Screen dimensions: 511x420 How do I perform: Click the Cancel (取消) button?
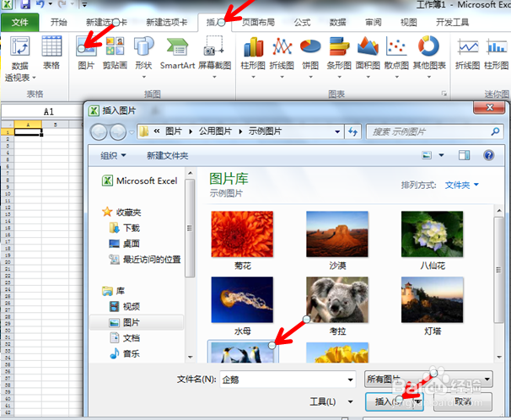pyautogui.click(x=463, y=401)
